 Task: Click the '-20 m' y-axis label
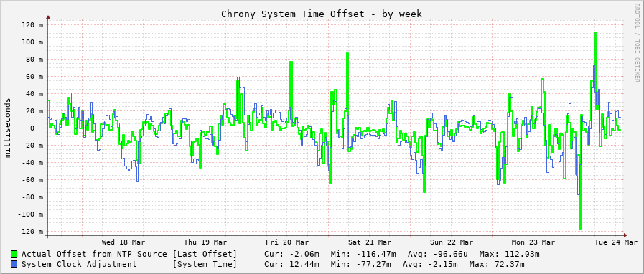pos(32,145)
